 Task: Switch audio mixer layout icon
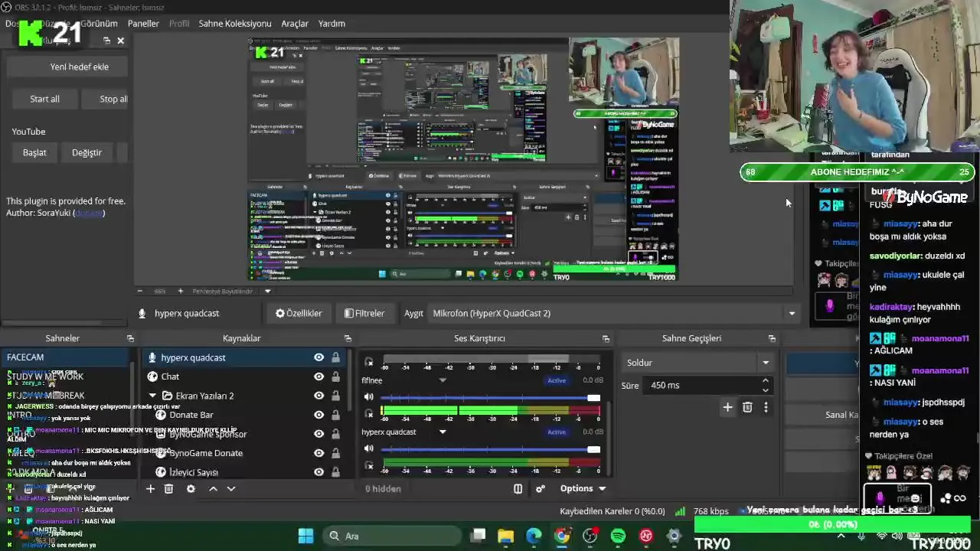[x=518, y=488]
